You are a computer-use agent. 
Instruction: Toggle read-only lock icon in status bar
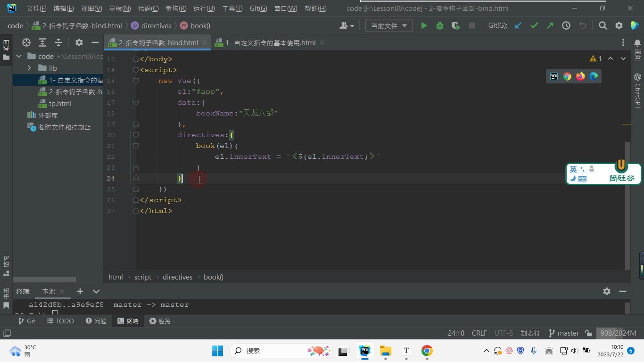coord(588,333)
